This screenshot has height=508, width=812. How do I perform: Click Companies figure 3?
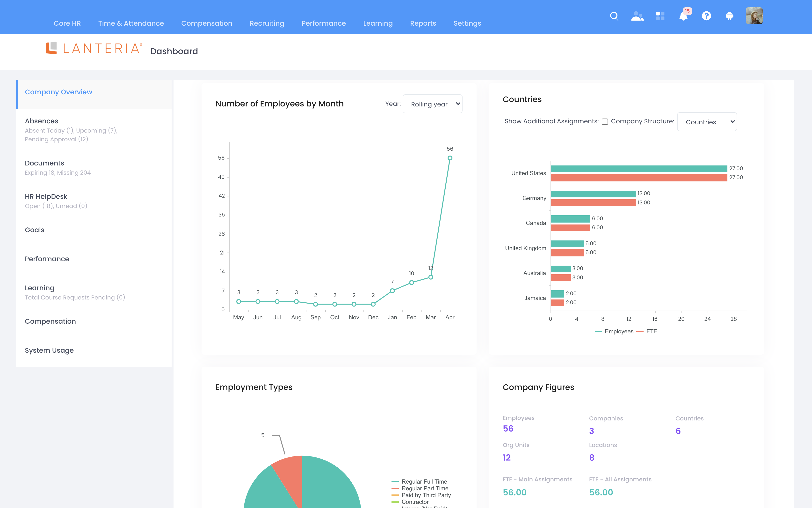pos(592,431)
